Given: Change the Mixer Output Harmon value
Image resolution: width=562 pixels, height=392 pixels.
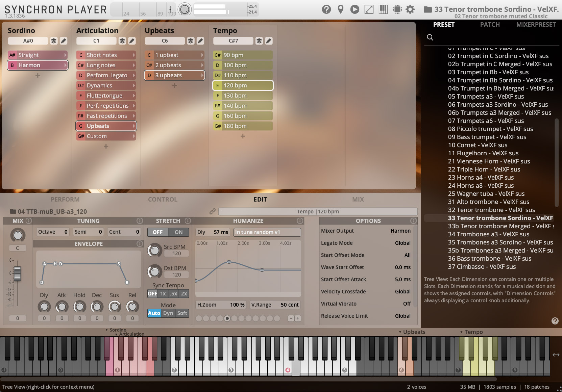Looking at the screenshot, I should pyautogui.click(x=400, y=231).
